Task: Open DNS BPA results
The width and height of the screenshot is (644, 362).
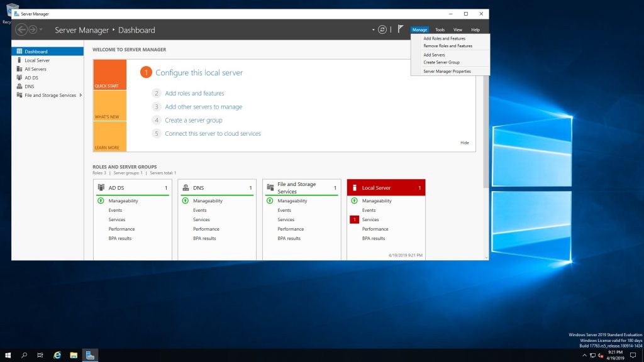Action: tap(204, 238)
